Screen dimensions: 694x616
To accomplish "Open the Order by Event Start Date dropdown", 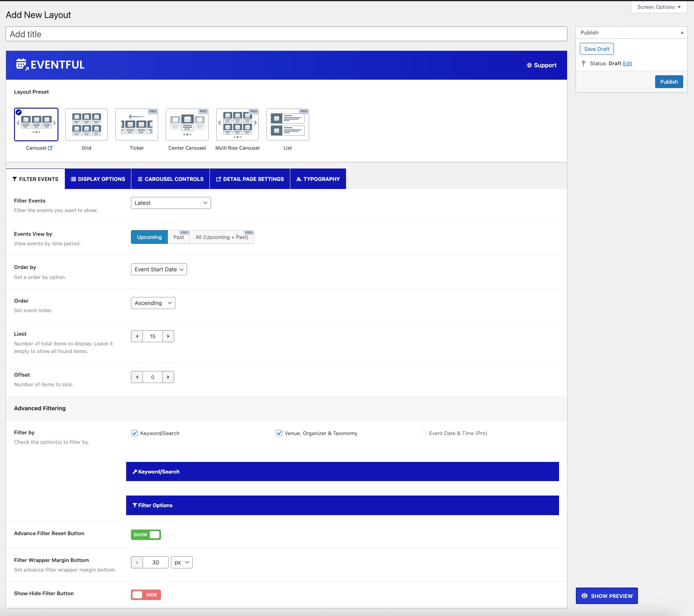I will 159,269.
